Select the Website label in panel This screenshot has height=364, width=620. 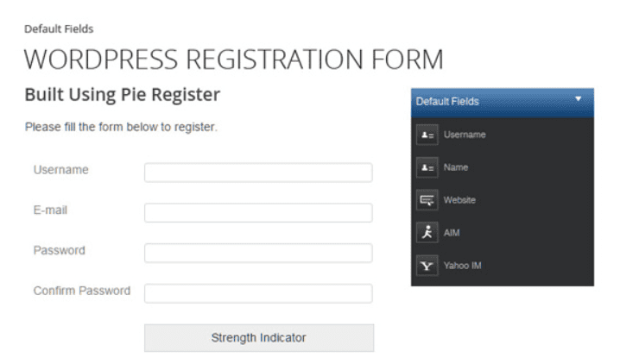(459, 200)
